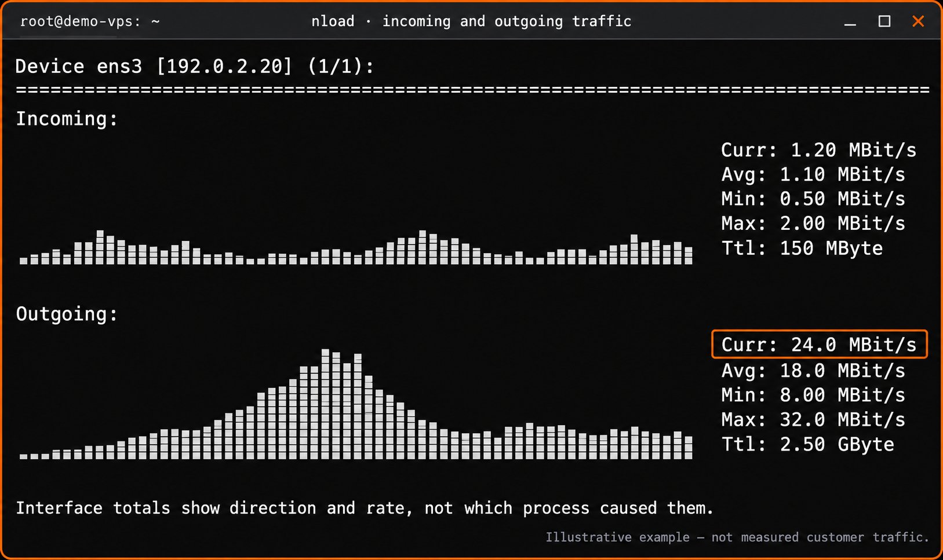Image resolution: width=943 pixels, height=560 pixels.
Task: Click the window title 'nload · incoming and outgoing traffic'
Action: 471,21
